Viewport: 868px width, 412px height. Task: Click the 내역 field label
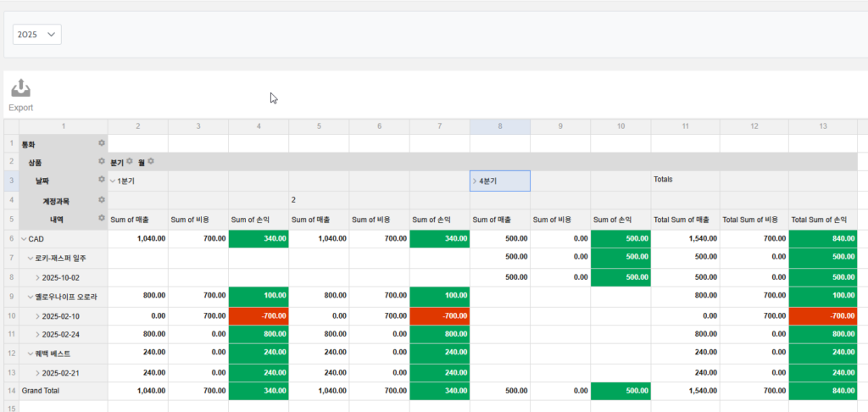coord(57,219)
